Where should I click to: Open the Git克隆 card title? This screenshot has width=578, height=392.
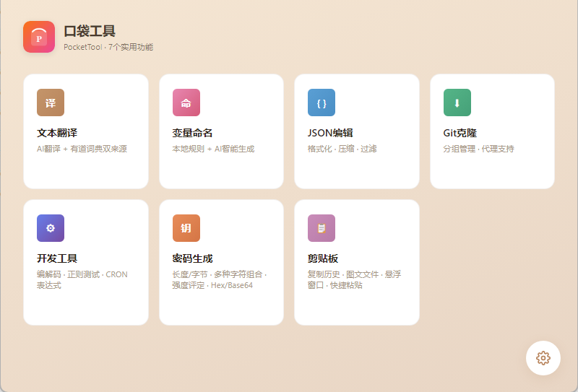coord(460,133)
